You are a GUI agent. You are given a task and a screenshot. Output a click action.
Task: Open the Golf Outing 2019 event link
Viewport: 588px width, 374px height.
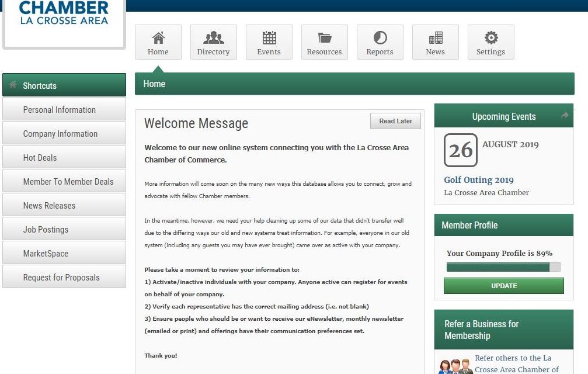pyautogui.click(x=479, y=179)
